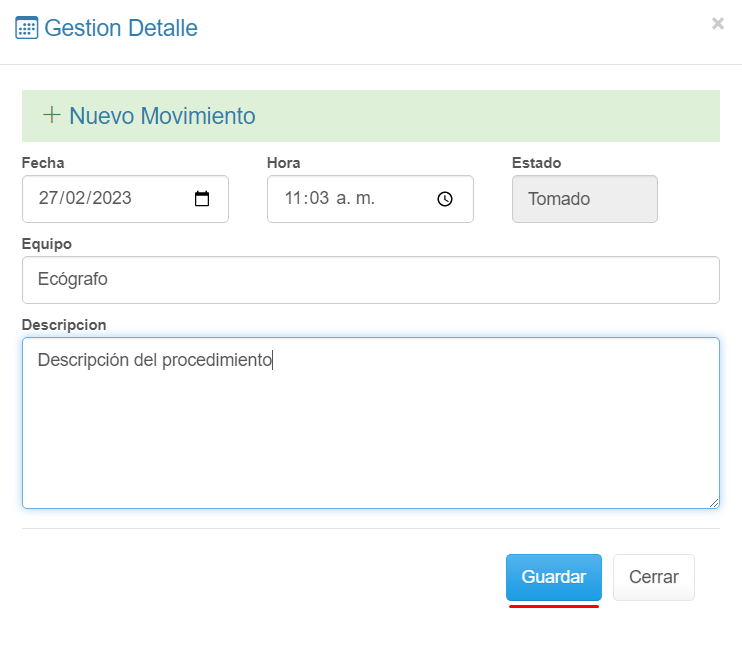Select the minutes segment in Hora

tap(319, 198)
